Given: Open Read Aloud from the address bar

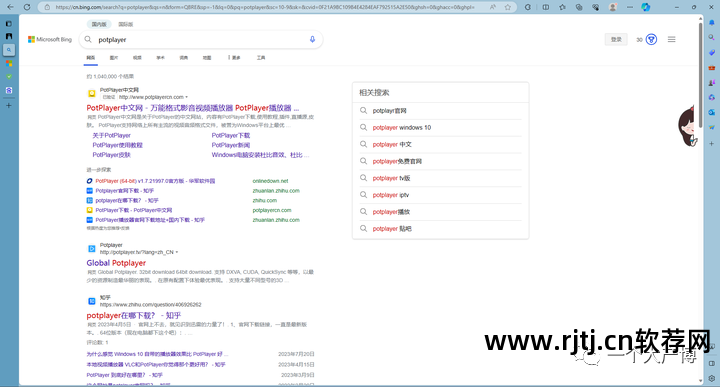Looking at the screenshot, I should [x=493, y=7].
